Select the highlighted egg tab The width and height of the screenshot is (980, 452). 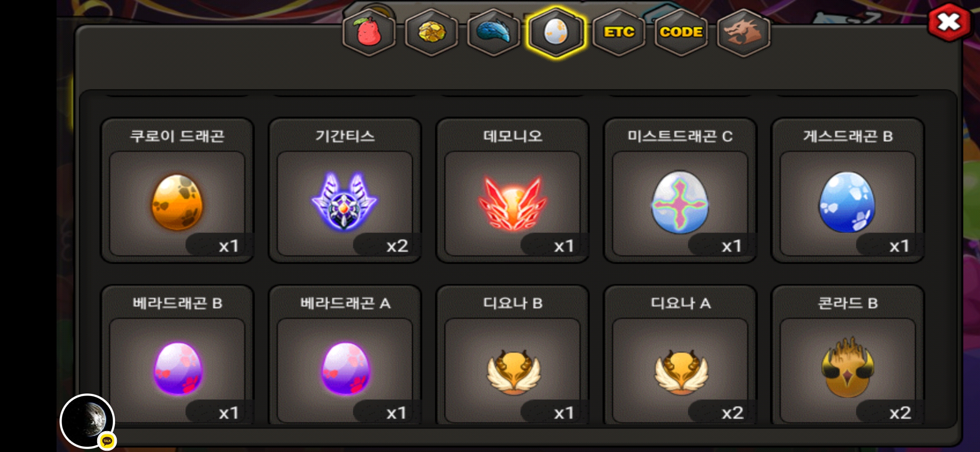click(556, 32)
